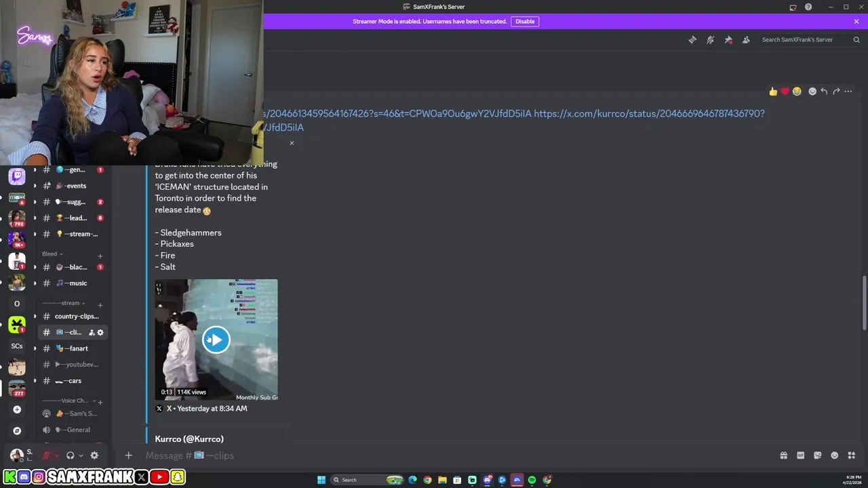Add channel to stream category
This screenshot has height=488, width=868.
tap(100, 305)
